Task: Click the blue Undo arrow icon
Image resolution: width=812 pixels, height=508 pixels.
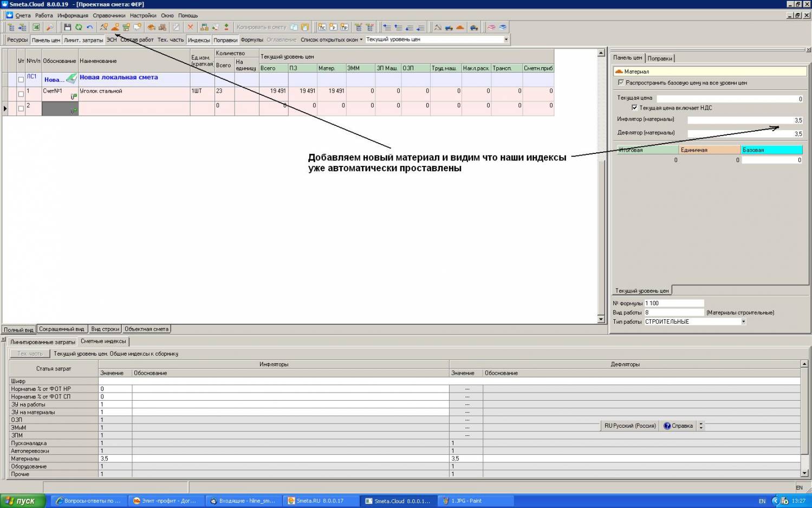Action: [x=90, y=27]
